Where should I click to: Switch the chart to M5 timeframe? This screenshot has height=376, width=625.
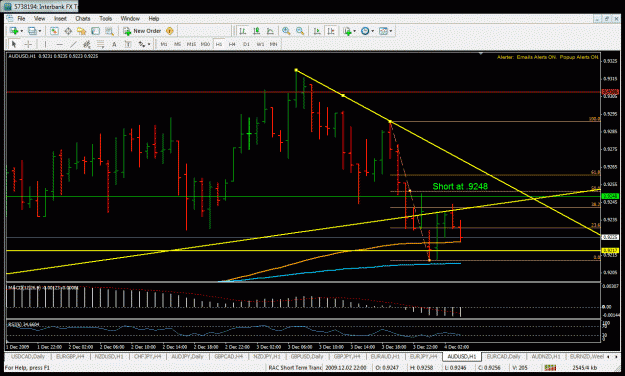(177, 44)
